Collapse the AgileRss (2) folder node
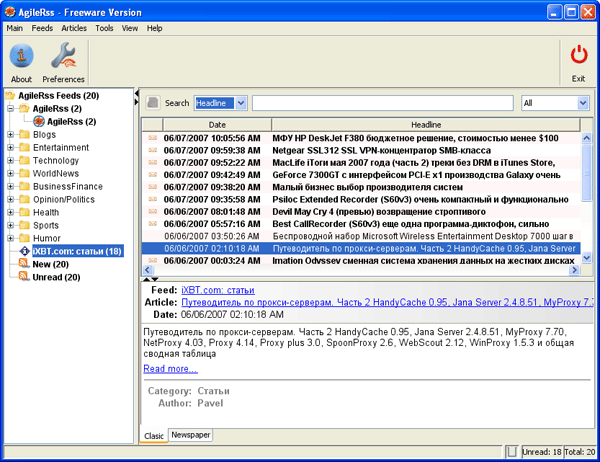600x462 pixels. click(10, 109)
